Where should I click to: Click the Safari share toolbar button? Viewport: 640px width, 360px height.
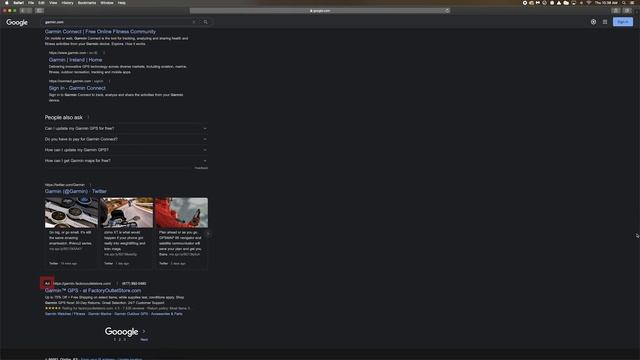point(616,11)
